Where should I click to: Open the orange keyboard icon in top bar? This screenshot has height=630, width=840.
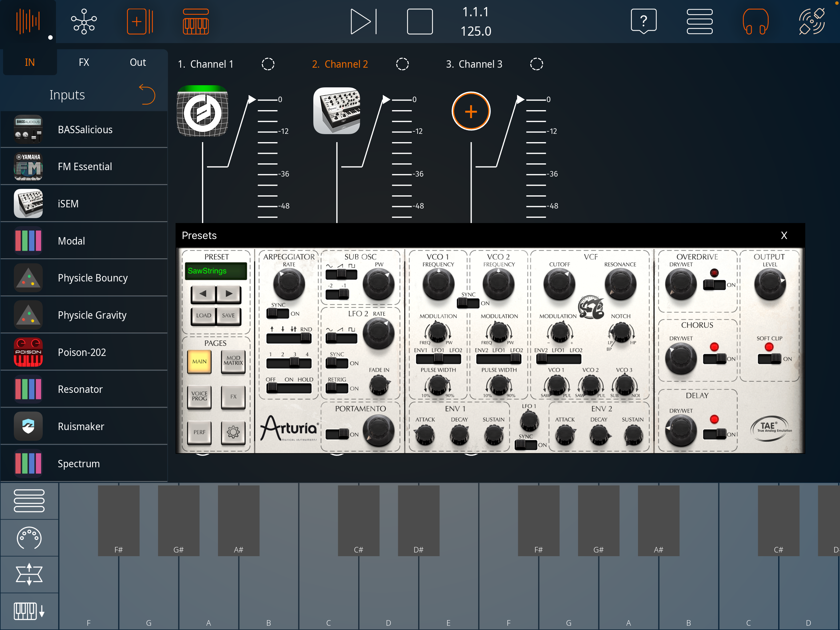pos(196,22)
